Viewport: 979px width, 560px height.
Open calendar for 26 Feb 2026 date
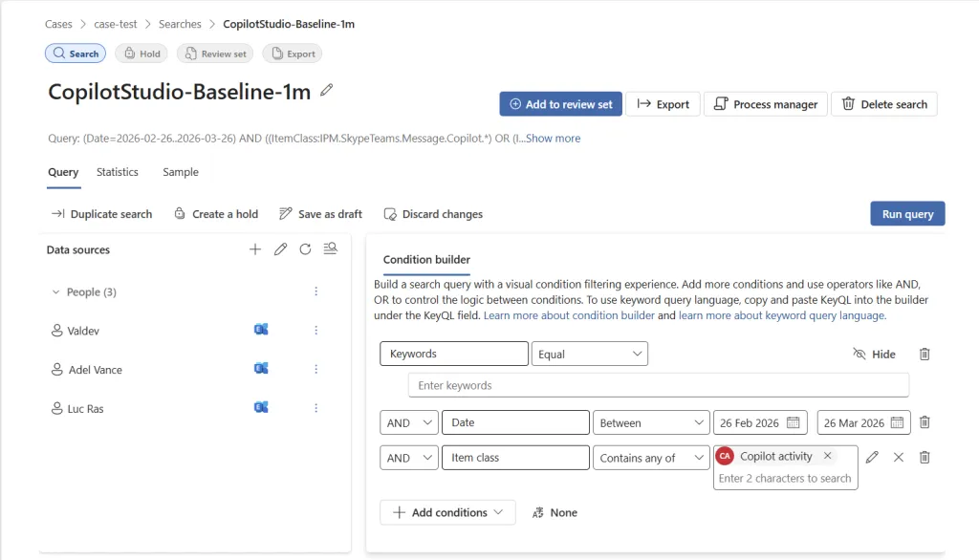(793, 422)
